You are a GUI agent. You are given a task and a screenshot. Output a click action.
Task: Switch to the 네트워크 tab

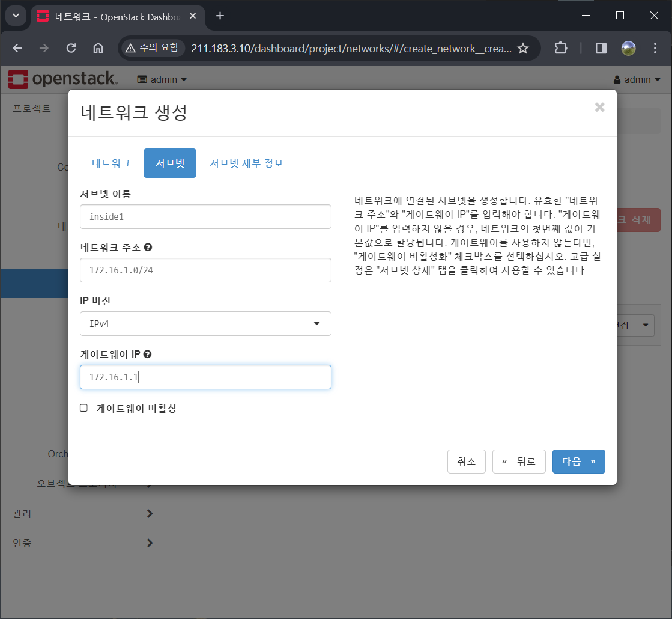click(x=110, y=163)
